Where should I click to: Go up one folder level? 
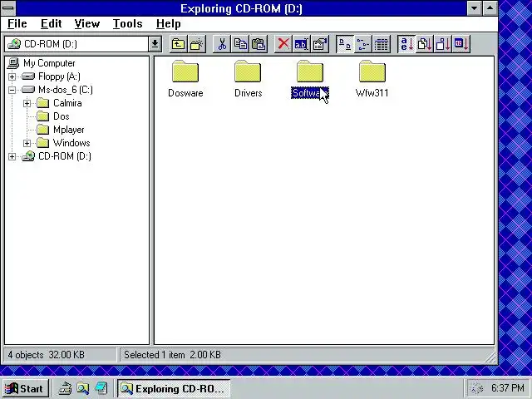(x=178, y=44)
